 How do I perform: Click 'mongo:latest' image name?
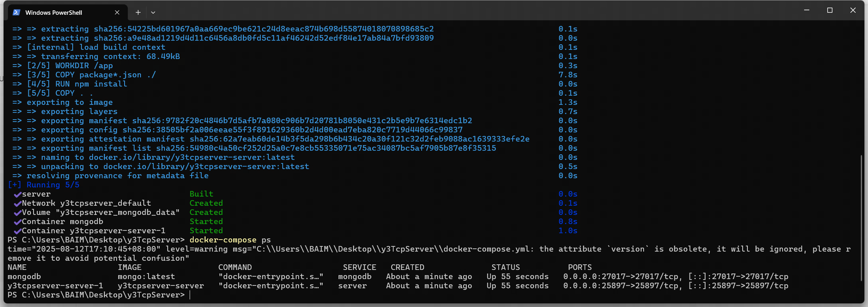coord(146,277)
